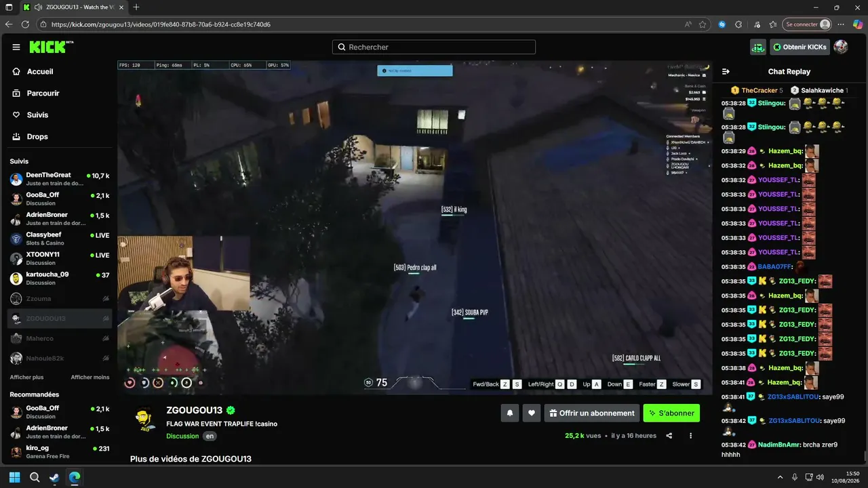Open the Favorites list in Edge
This screenshot has height=488, width=868.
point(773,24)
